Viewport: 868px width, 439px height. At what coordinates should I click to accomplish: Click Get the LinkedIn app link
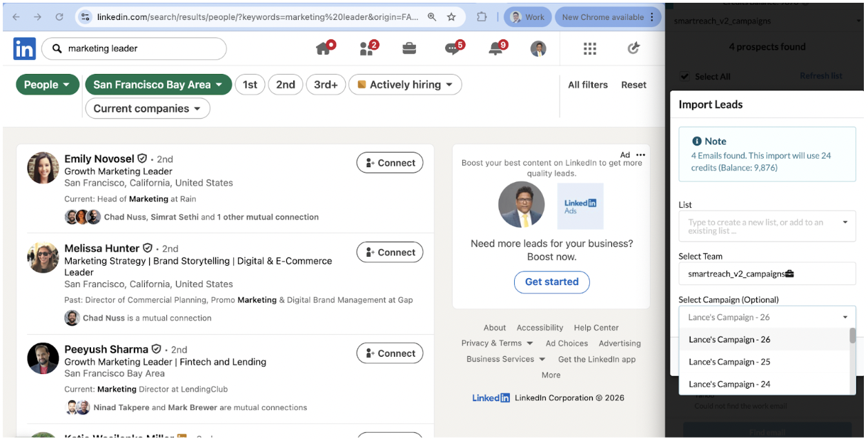coord(597,359)
